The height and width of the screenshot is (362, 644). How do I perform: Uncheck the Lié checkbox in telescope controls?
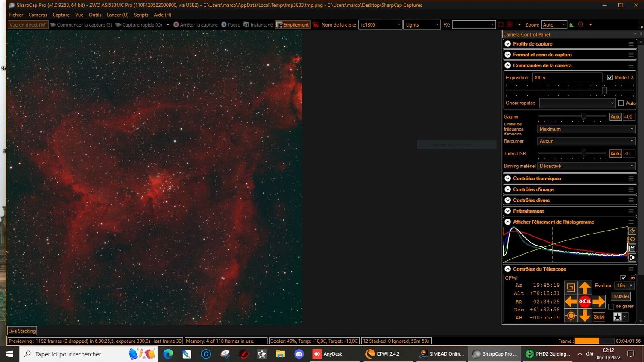point(623,277)
